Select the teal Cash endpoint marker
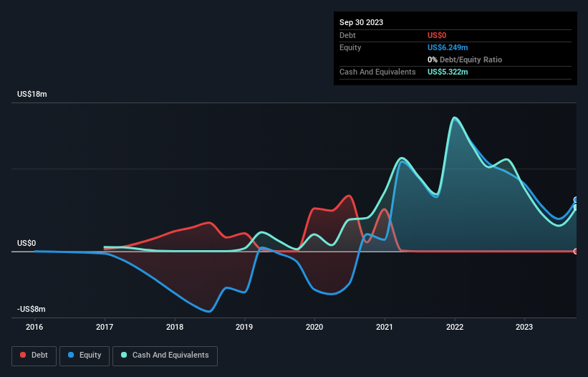The height and width of the screenshot is (377, 588). (x=576, y=207)
